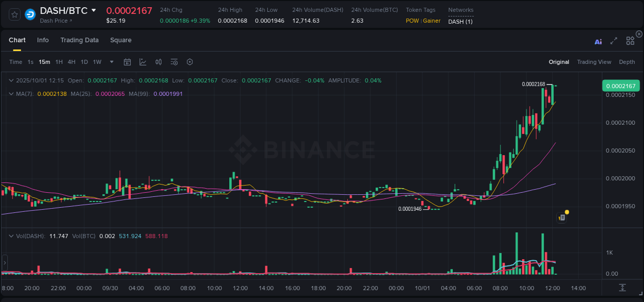Switch chart mode to Original
Screen dimensions: 644x302
558,62
